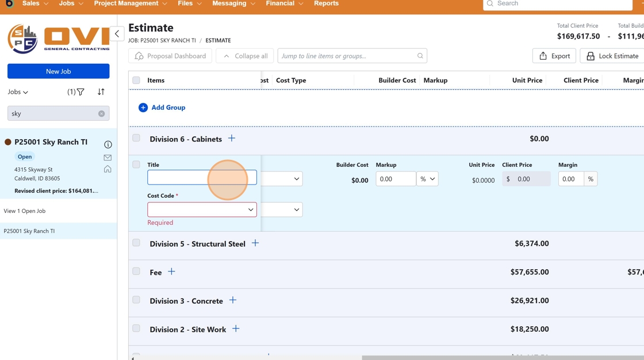Screen dimensions: 644x360
Task: Toggle the select-all Items checkbox
Action: (136, 81)
